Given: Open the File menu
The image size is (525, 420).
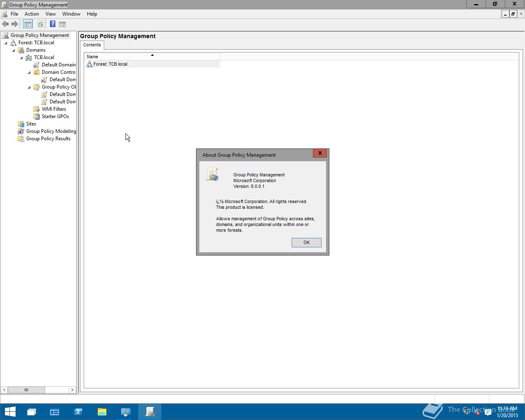Looking at the screenshot, I should [14, 14].
